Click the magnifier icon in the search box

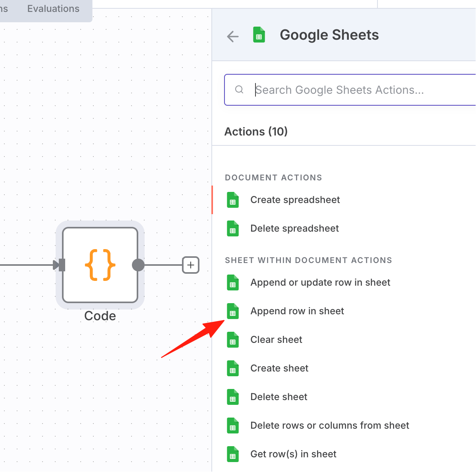(x=239, y=89)
